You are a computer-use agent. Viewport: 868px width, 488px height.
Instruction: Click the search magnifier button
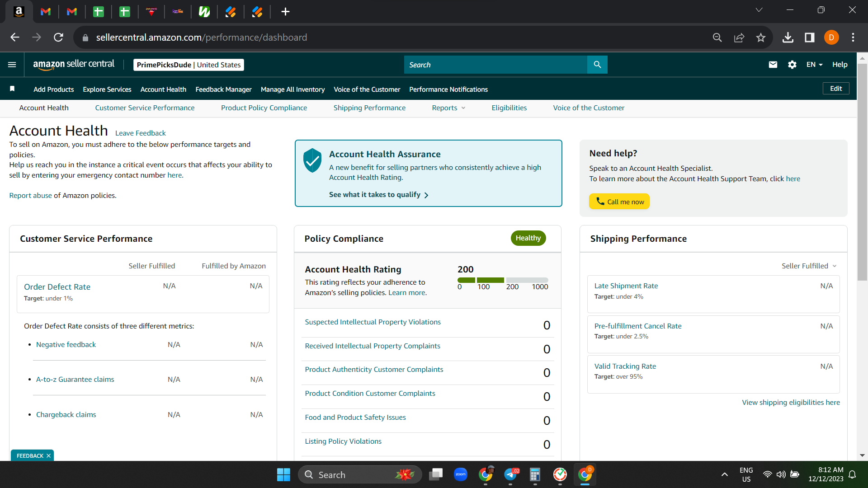click(x=597, y=65)
